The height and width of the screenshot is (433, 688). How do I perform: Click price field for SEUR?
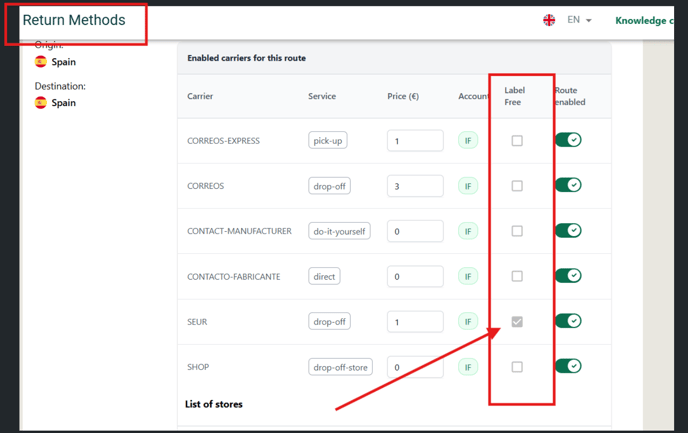click(x=415, y=322)
